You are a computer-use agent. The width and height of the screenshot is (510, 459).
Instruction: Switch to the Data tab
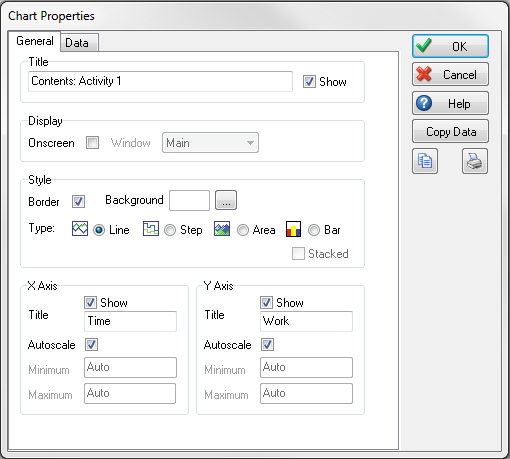tap(79, 43)
